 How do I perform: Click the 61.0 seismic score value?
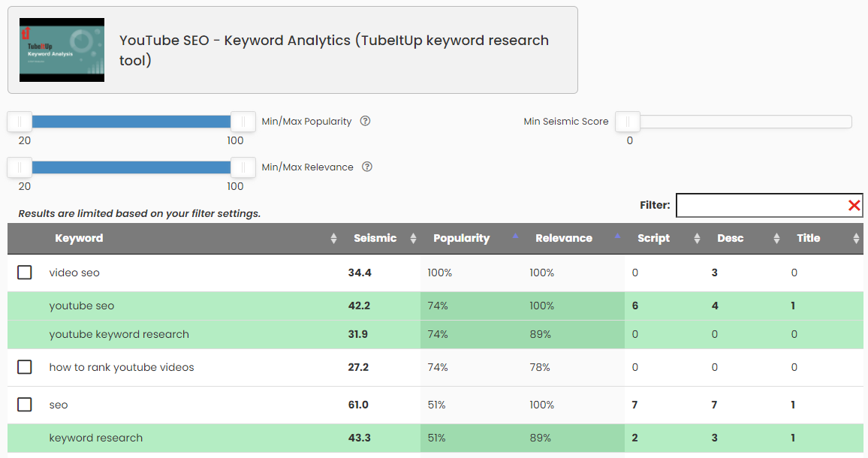tap(358, 405)
